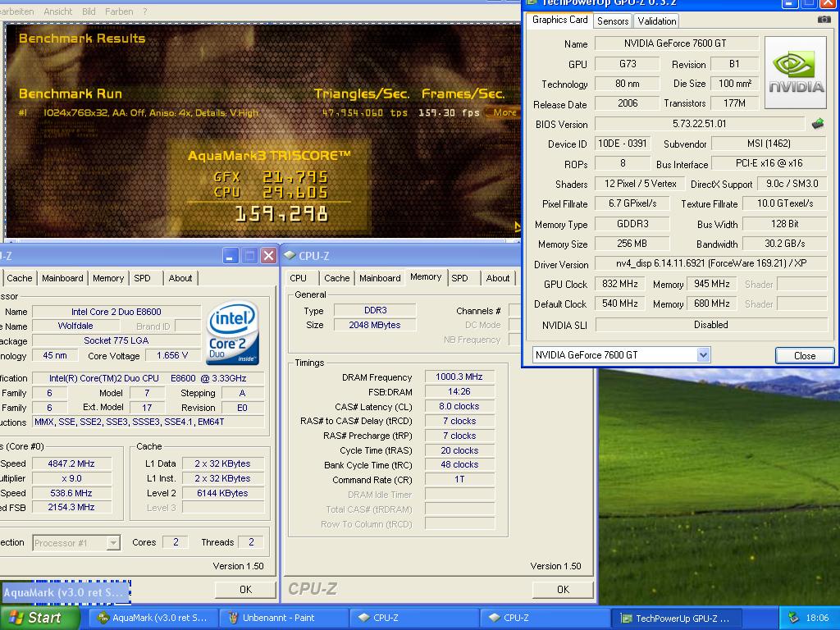Switch to first CPU-Z taskbar button
840x630 pixels.
(414, 618)
